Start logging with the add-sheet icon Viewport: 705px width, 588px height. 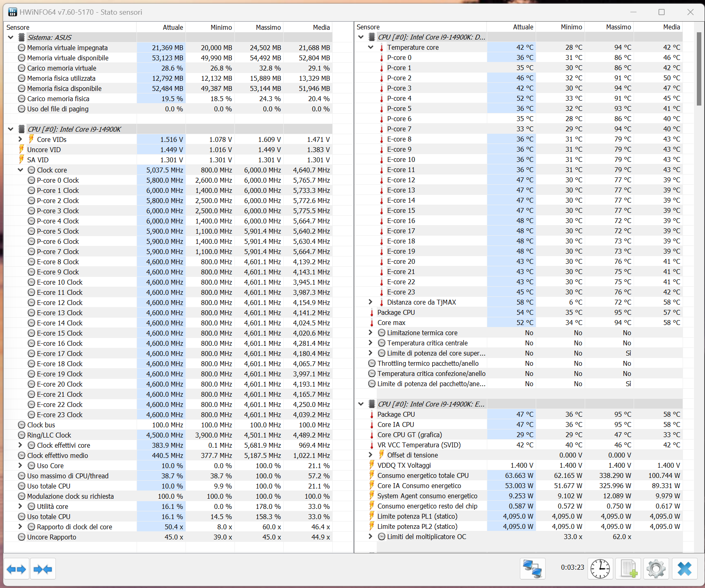click(628, 569)
